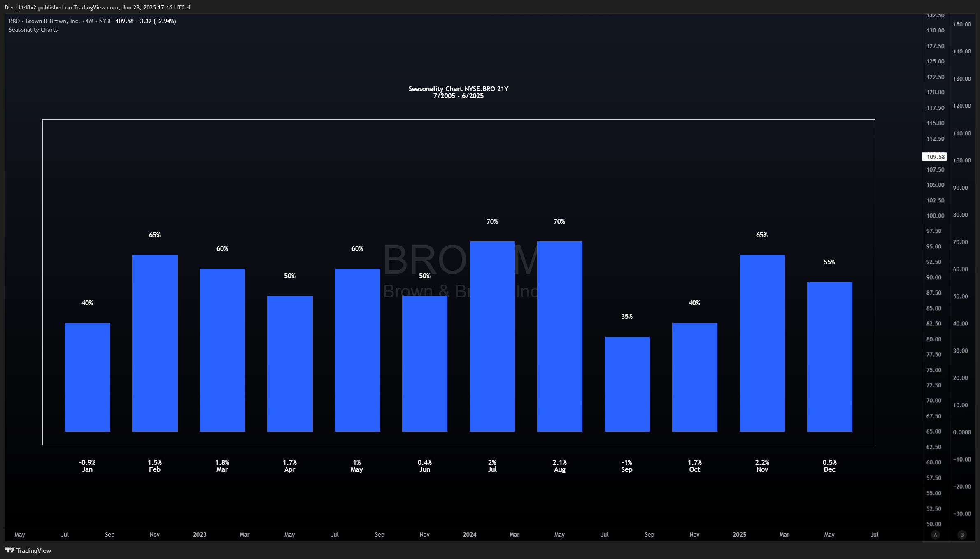Image resolution: width=980 pixels, height=559 pixels.
Task: Click the 2024 label on time axis
Action: pos(469,535)
